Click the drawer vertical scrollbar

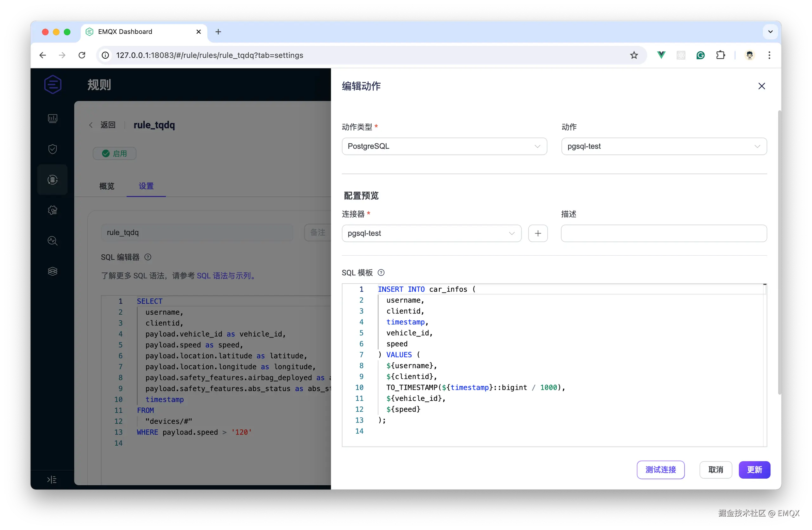click(x=779, y=252)
